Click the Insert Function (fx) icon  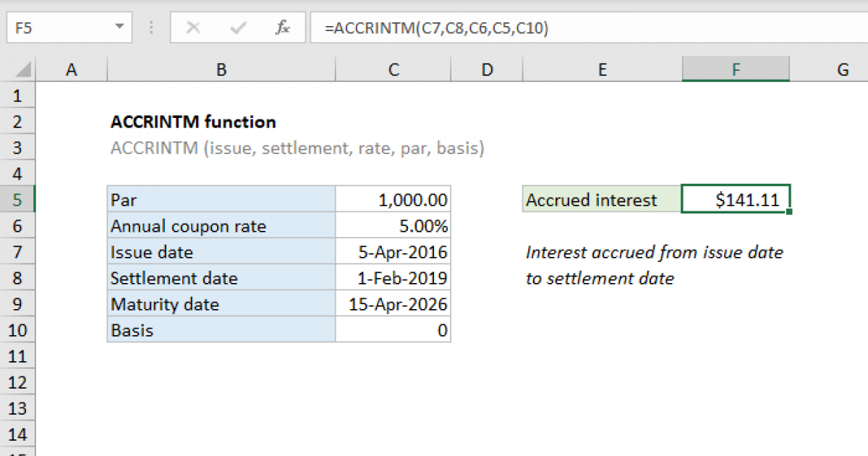click(284, 28)
